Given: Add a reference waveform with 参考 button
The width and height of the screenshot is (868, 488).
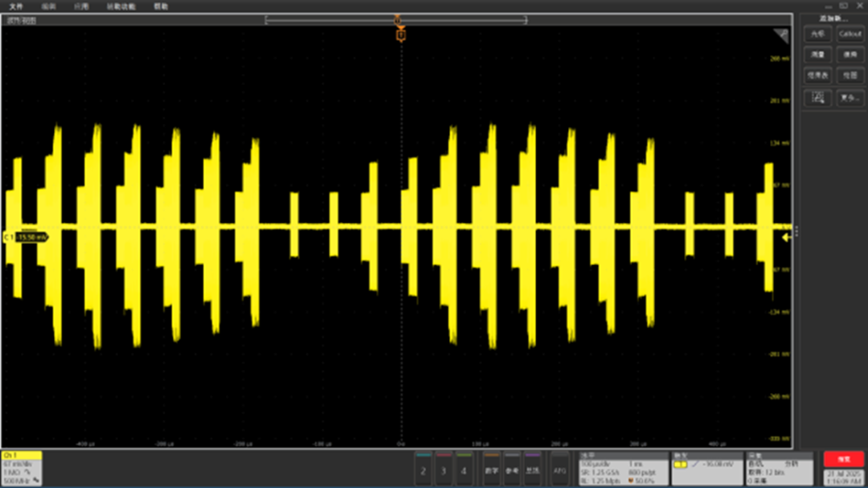Looking at the screenshot, I should pos(512,470).
